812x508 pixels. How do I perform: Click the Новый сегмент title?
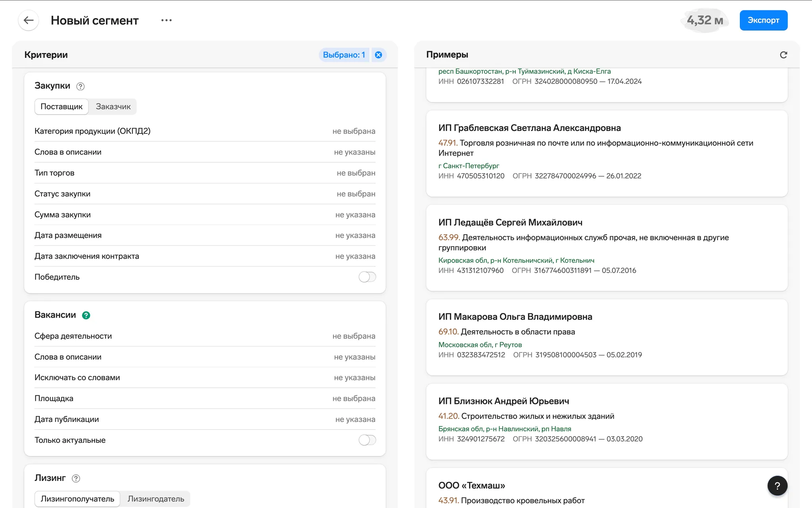pyautogui.click(x=95, y=20)
